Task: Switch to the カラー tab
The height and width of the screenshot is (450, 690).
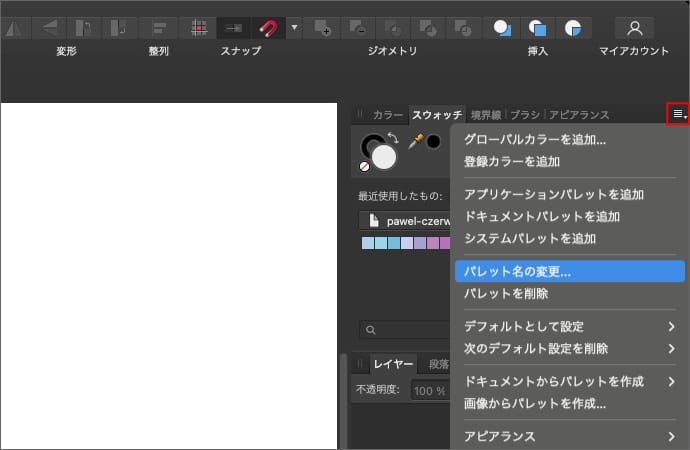Action: 387,115
